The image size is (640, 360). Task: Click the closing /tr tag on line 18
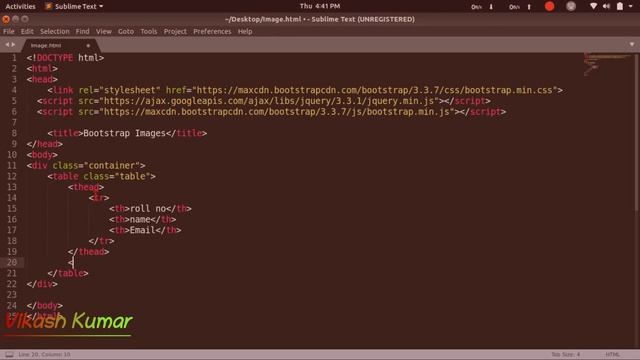(101, 241)
